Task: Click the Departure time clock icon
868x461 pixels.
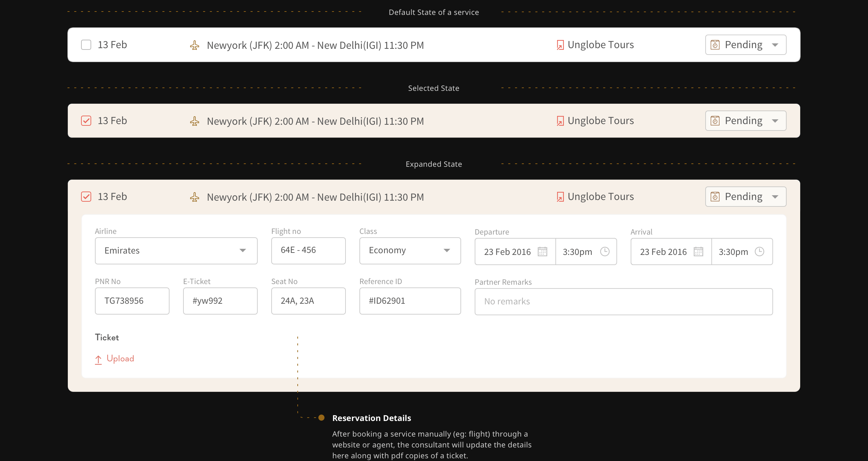Action: tap(605, 252)
